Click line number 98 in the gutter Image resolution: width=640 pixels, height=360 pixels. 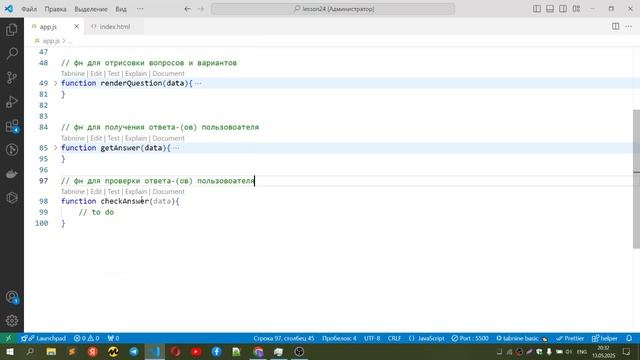[43, 201]
